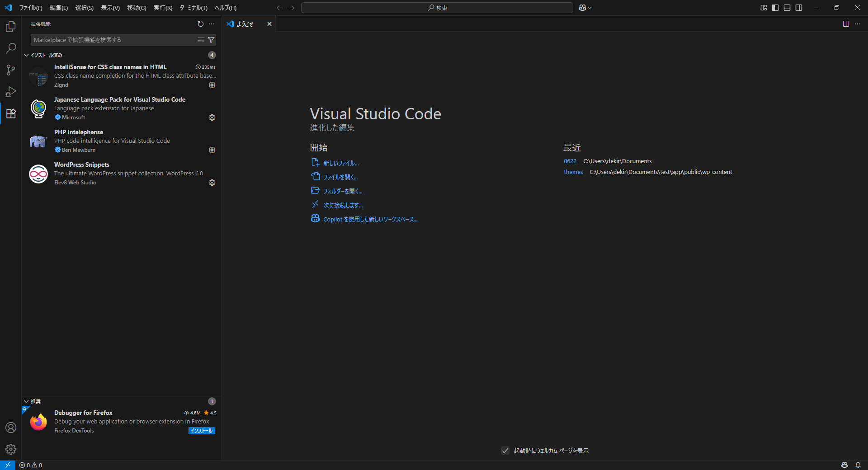The width and height of the screenshot is (868, 470).
Task: Click フォルダーを開く... link
Action: point(343,191)
